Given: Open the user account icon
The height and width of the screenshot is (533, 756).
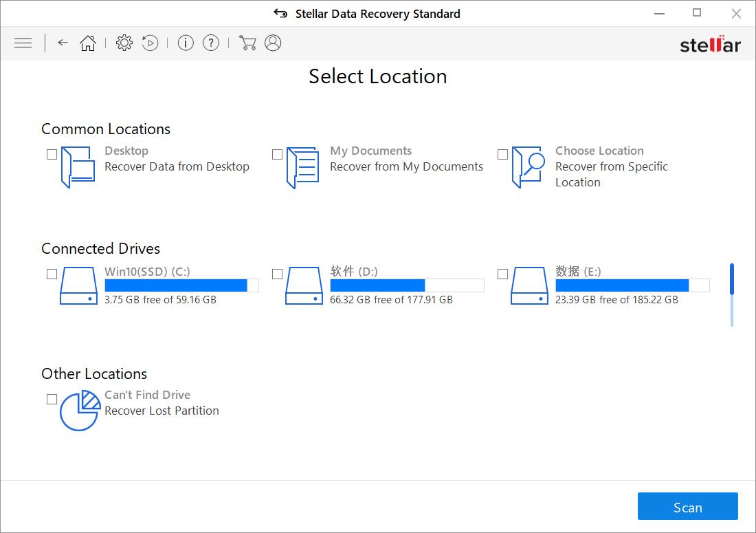Looking at the screenshot, I should click(273, 43).
